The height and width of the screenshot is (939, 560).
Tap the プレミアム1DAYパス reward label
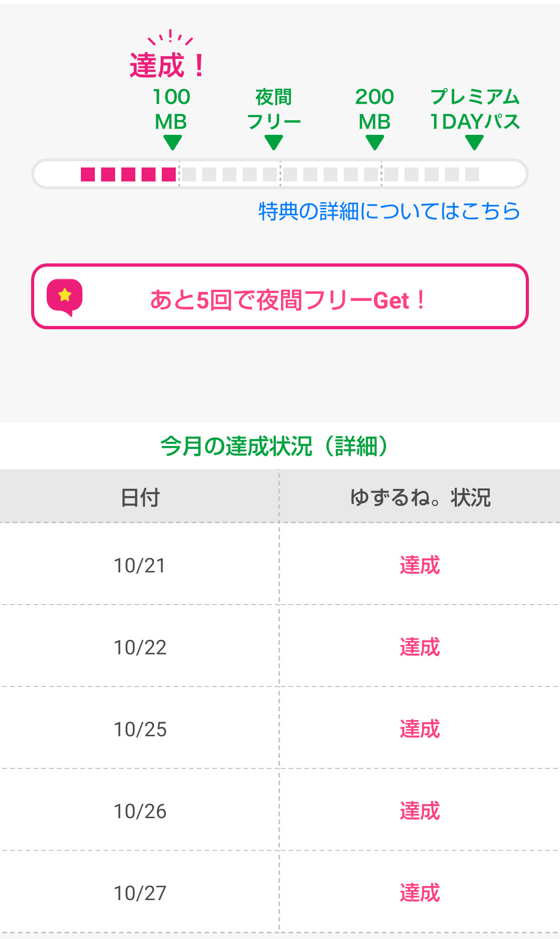pyautogui.click(x=475, y=109)
